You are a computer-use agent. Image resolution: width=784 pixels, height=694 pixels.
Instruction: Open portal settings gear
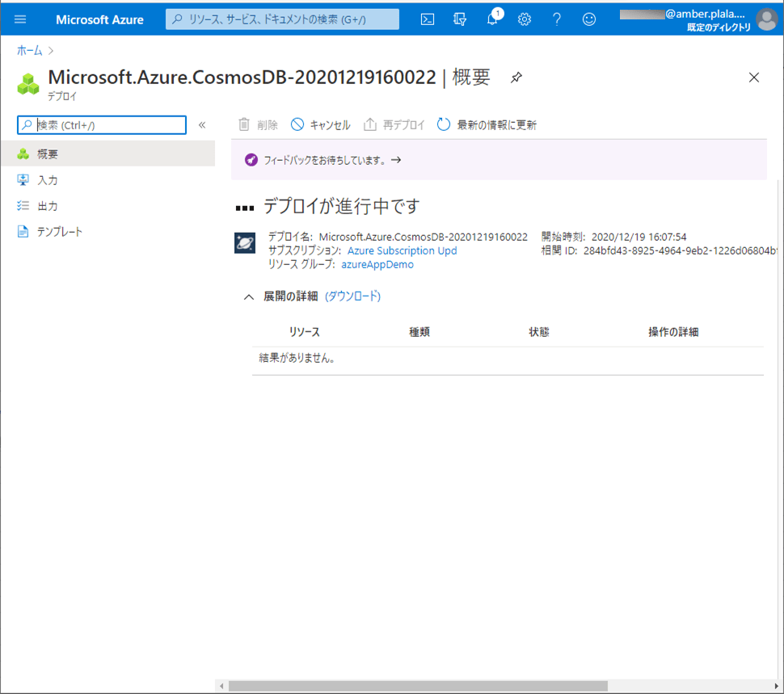click(x=524, y=19)
